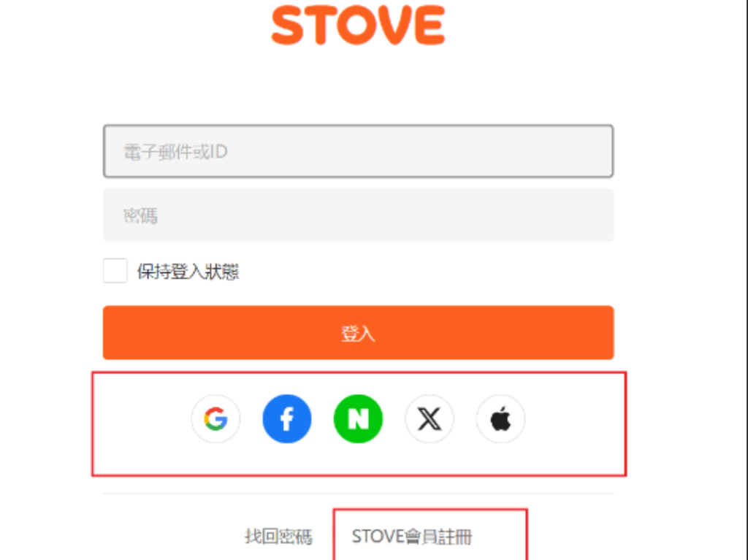748x560 pixels.
Task: Tap the multicolored G logo button
Action: (x=215, y=419)
